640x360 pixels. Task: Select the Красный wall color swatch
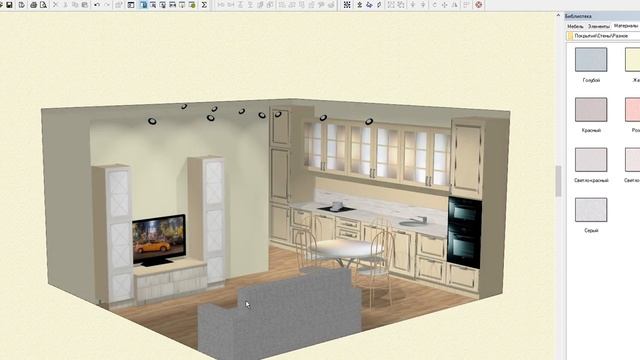click(591, 109)
